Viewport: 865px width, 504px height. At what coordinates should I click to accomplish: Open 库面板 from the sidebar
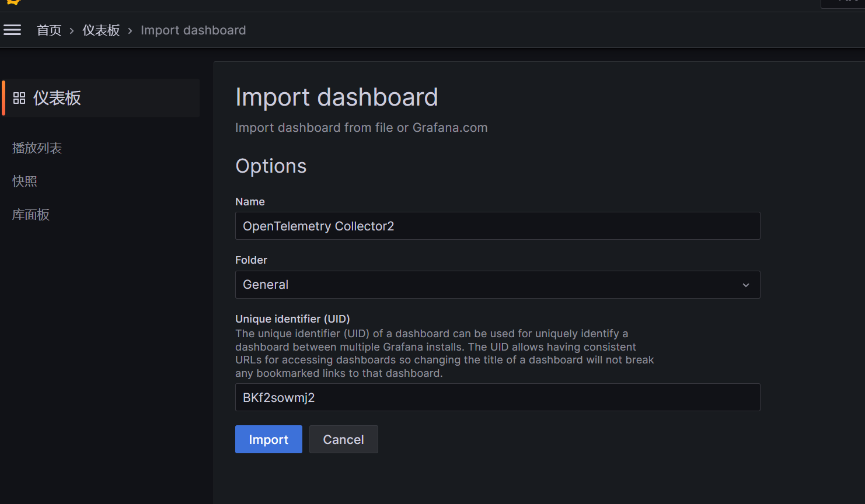point(31,215)
